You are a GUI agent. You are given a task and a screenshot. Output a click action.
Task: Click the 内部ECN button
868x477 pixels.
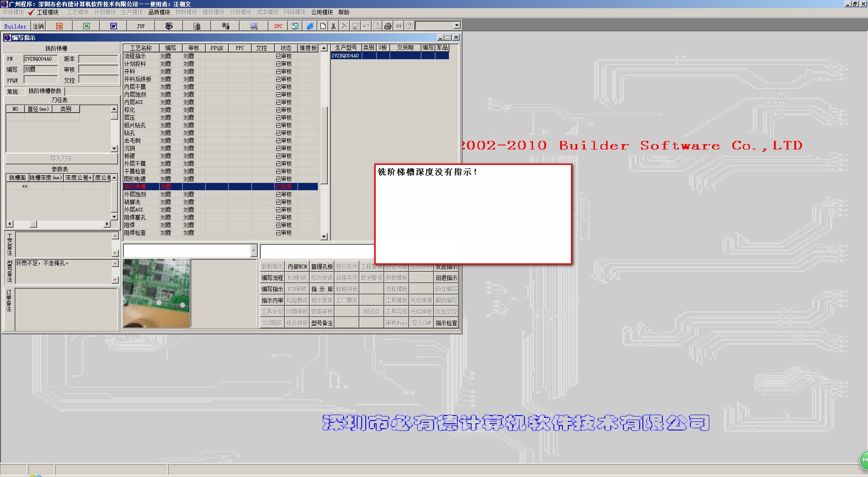click(297, 267)
